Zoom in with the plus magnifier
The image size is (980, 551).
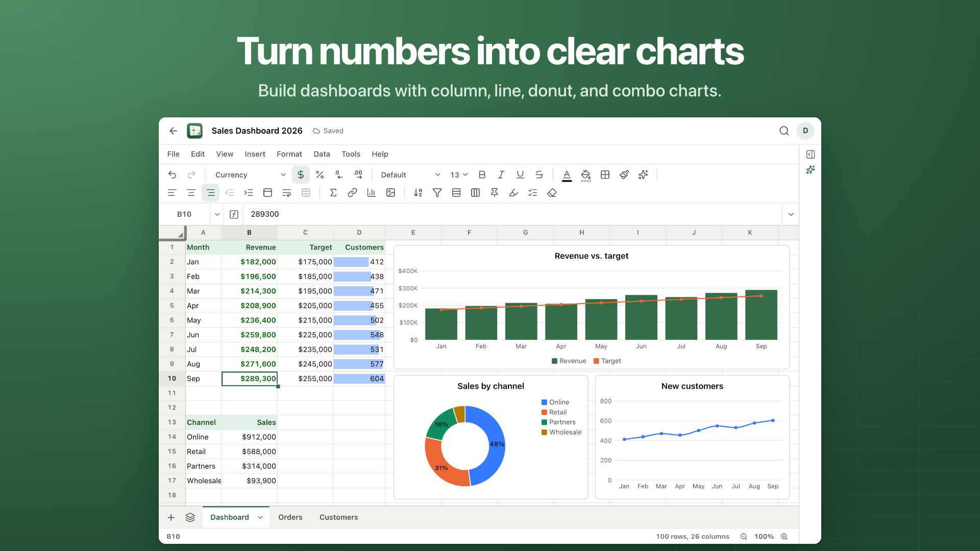click(785, 537)
